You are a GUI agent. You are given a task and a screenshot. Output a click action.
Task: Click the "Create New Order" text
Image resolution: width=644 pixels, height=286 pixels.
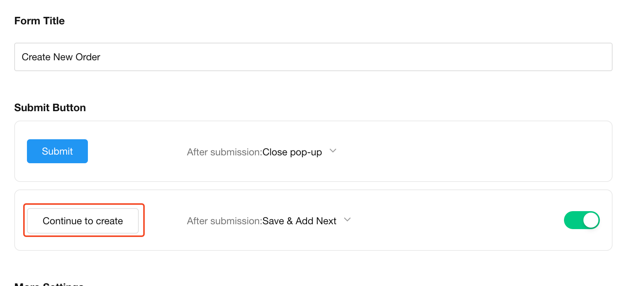coord(61,57)
